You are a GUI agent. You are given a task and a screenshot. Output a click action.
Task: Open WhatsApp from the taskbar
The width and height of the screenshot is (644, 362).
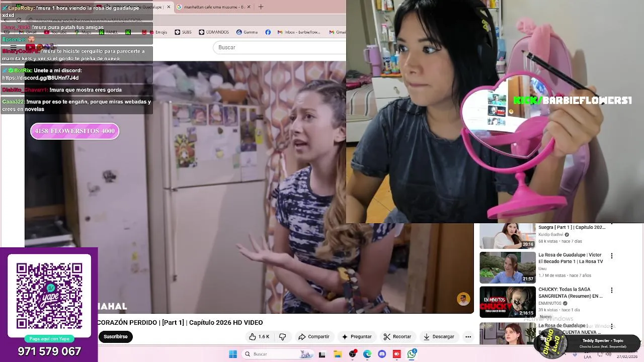click(412, 354)
